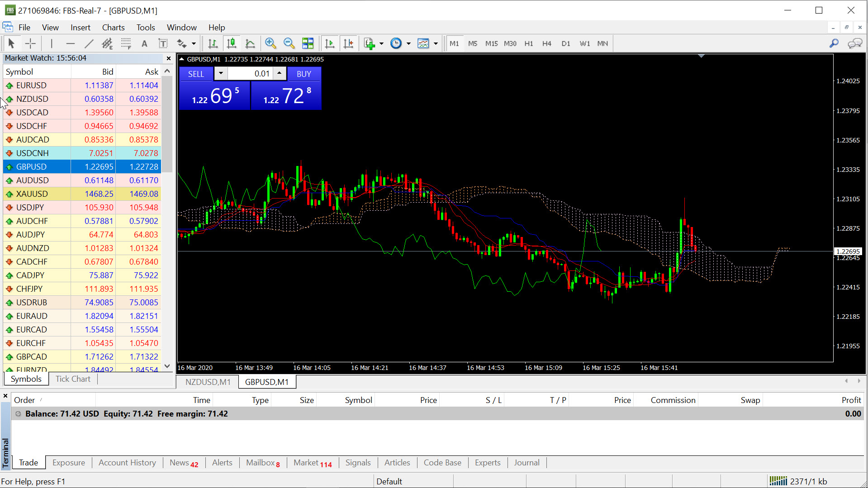Open the Charts menu
Viewport: 868px width, 488px height.
coord(113,28)
